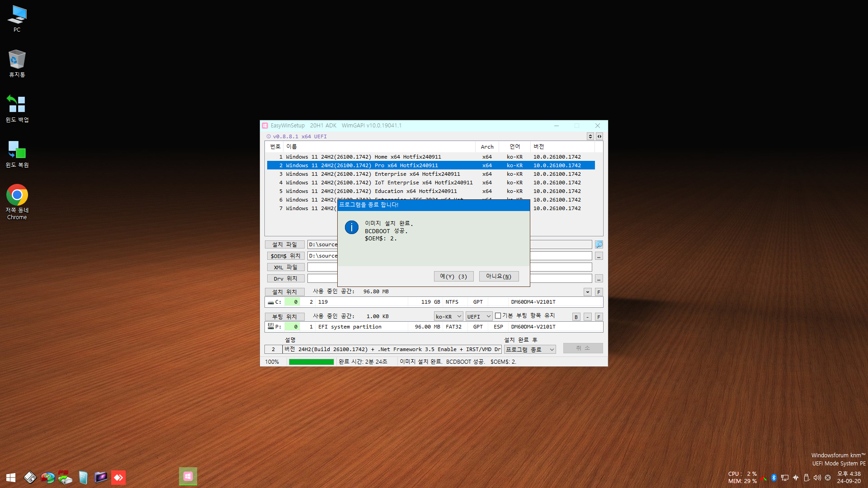This screenshot has width=868, height=488.
Task: Select Windows 11 24H2 Pro x64 row
Action: (x=430, y=165)
